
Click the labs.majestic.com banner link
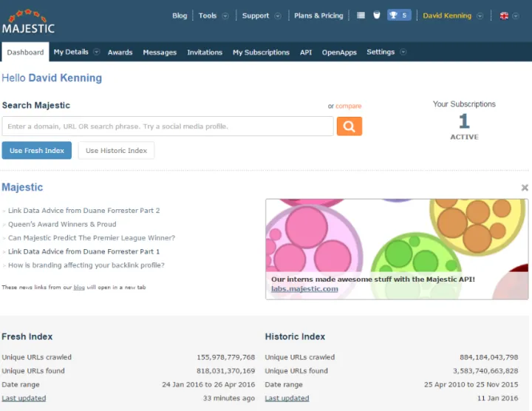304,289
